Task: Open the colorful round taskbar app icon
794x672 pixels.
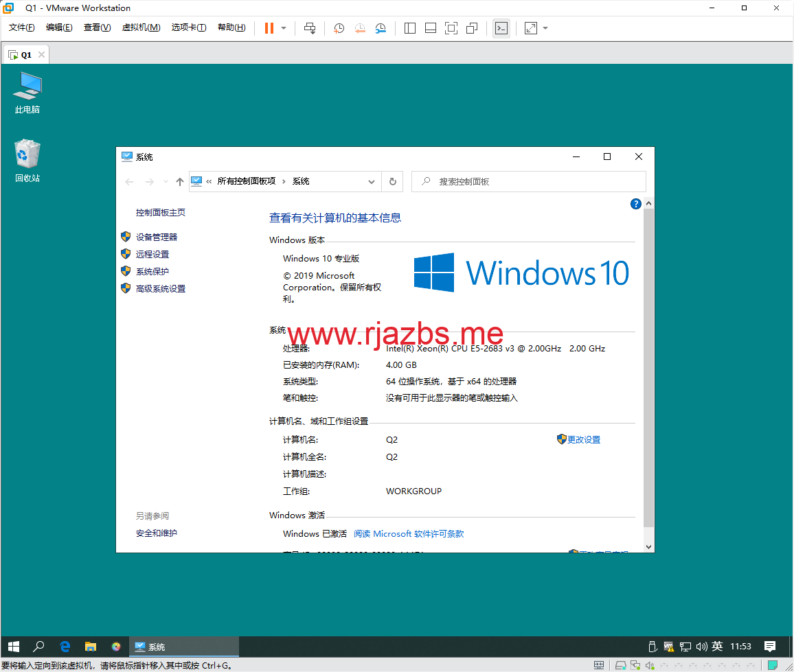Action: 116,647
